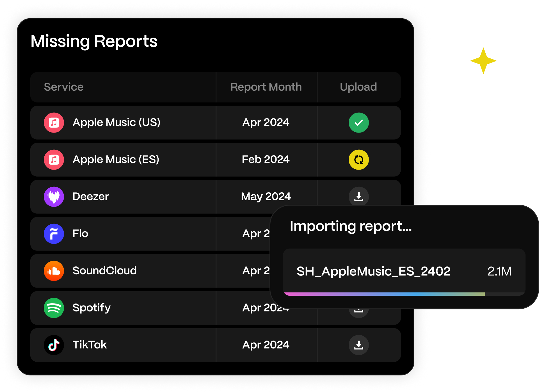Upload the TikTok report via download-arrow button
This screenshot has height=392, width=539.
[359, 345]
